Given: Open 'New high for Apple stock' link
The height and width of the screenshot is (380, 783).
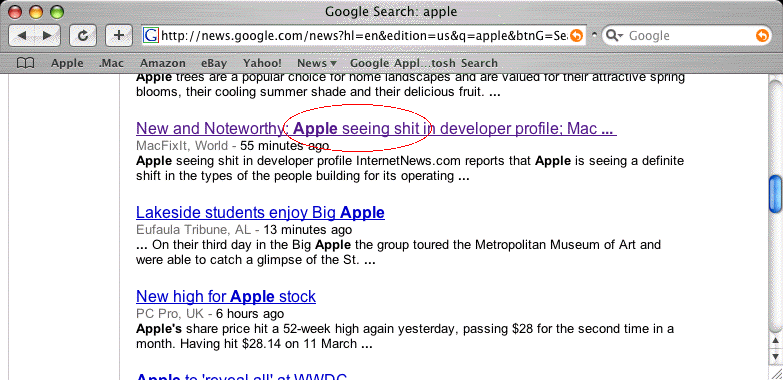Looking at the screenshot, I should click(x=226, y=296).
